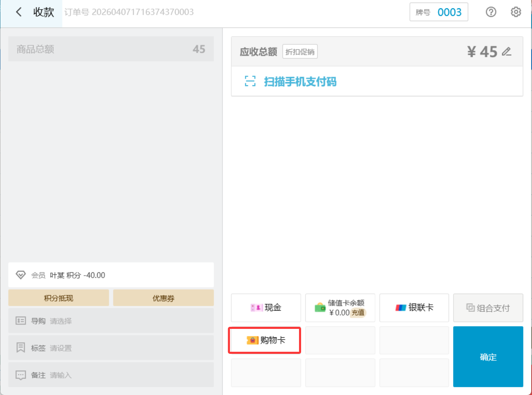Select 购物卡 shopping card payment
The height and width of the screenshot is (395, 532).
[x=266, y=340]
